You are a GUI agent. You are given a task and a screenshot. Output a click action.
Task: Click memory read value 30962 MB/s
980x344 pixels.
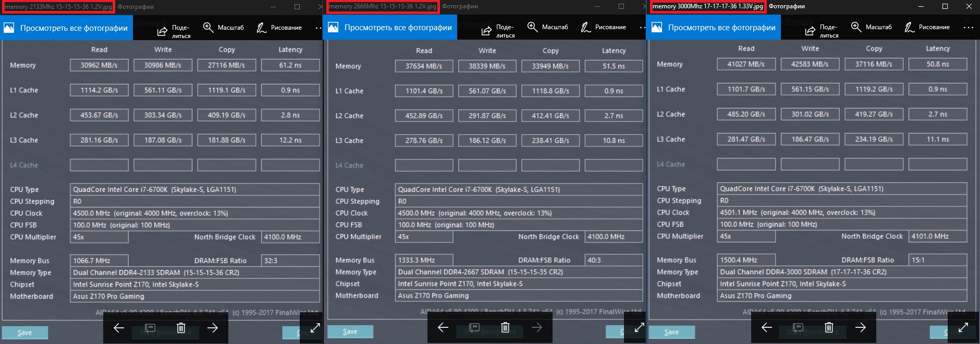click(99, 65)
